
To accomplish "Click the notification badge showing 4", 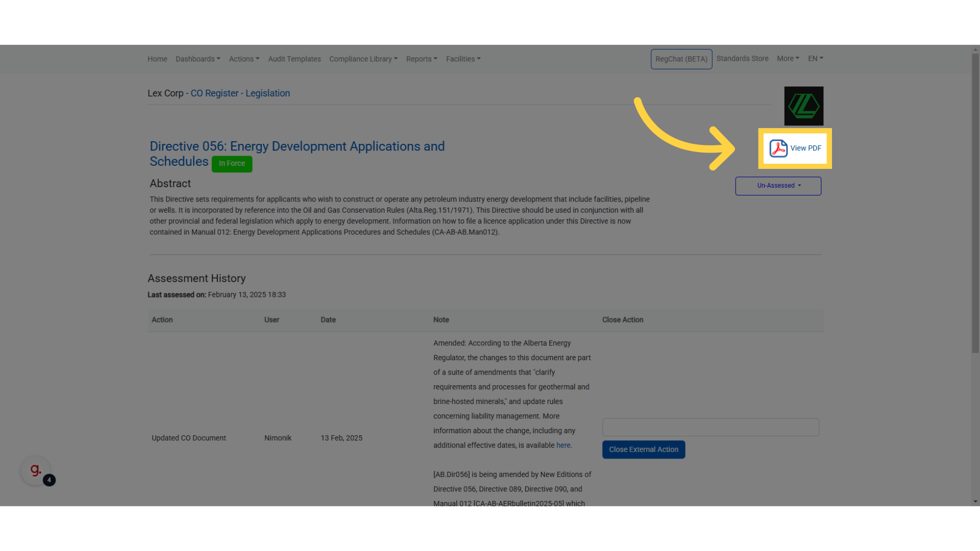I will coord(49,480).
